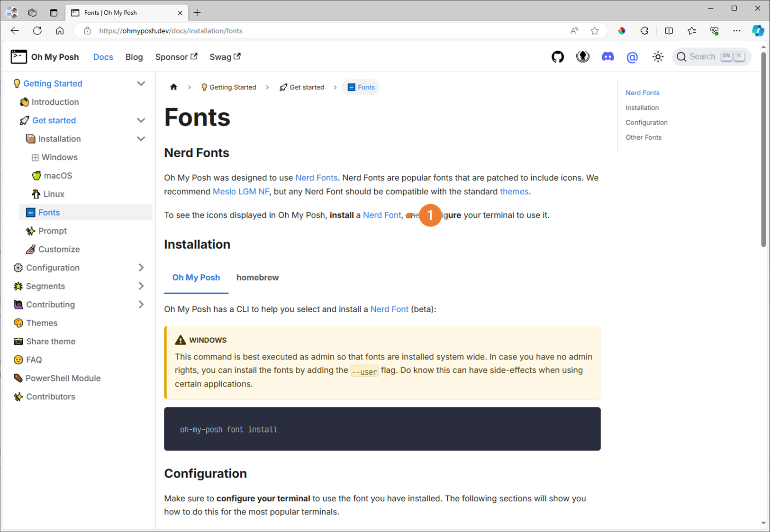Toggle light/dark mode sun icon
Image resolution: width=770 pixels, height=532 pixels.
pos(658,57)
